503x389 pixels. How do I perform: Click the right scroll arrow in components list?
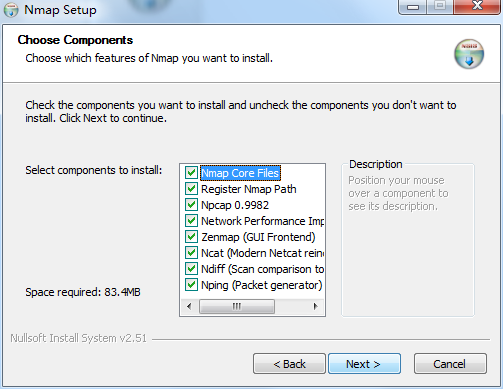(315, 306)
